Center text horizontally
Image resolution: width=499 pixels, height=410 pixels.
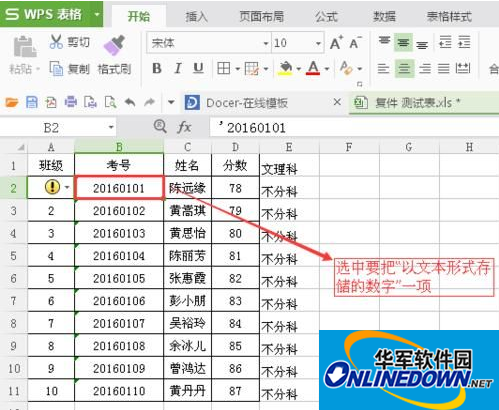(404, 69)
